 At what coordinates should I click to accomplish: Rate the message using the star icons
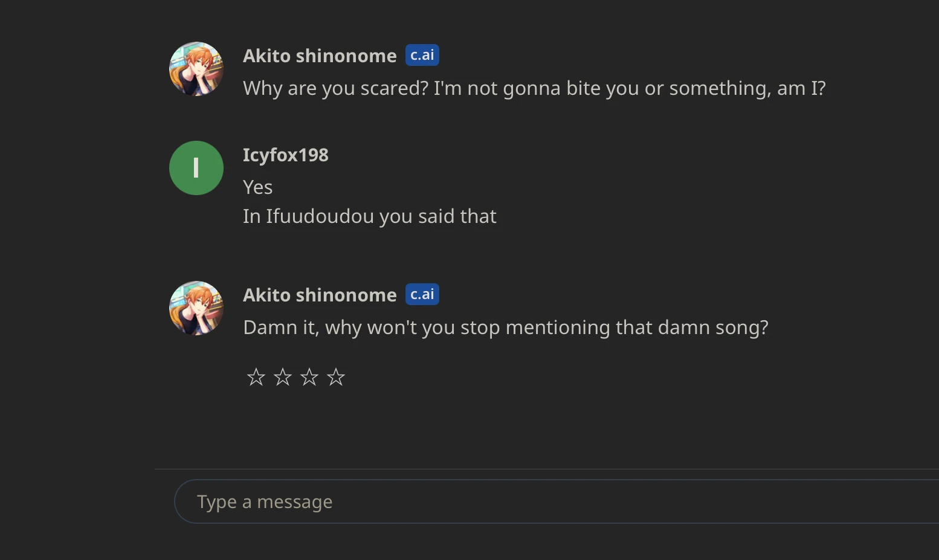[295, 377]
